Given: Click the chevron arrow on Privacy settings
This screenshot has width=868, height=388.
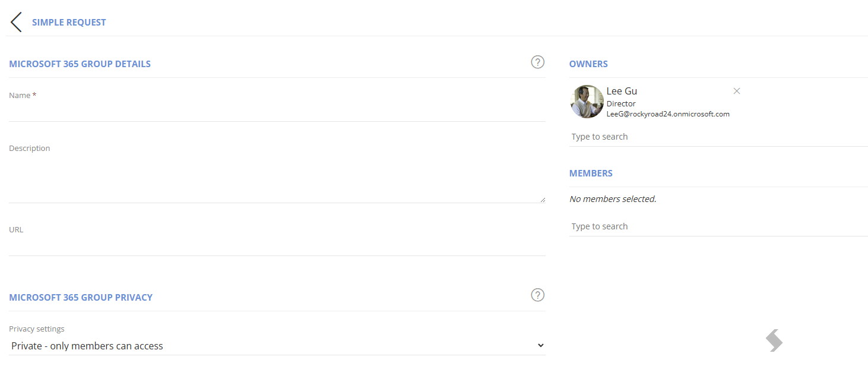Looking at the screenshot, I should pos(540,345).
